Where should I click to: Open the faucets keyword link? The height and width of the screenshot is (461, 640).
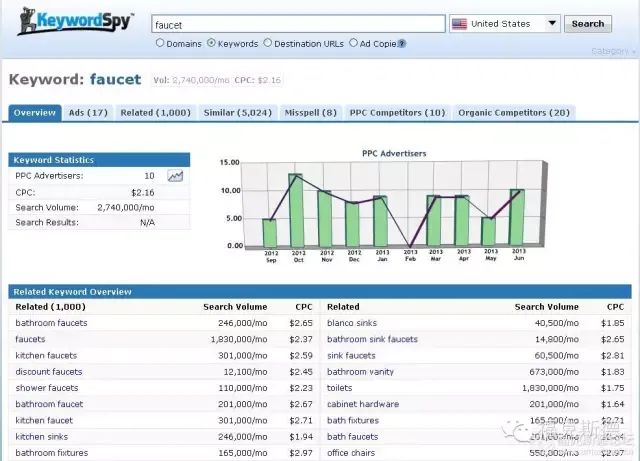[30, 339]
